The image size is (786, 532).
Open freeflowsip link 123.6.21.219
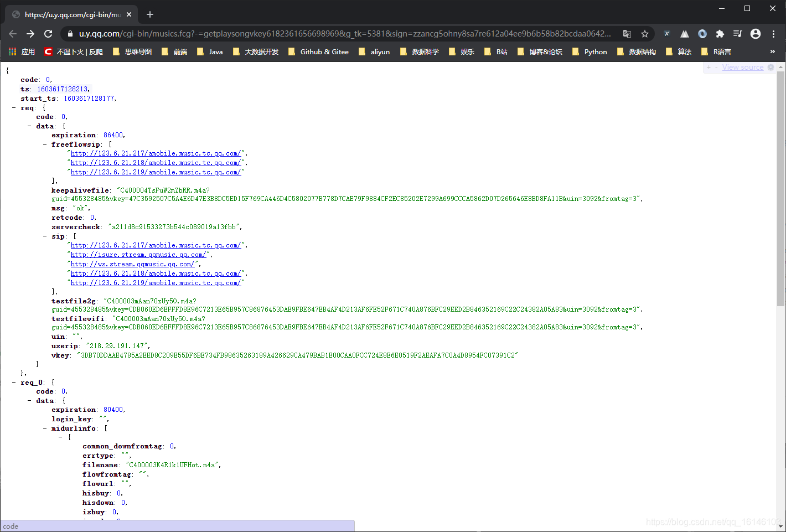(x=156, y=172)
